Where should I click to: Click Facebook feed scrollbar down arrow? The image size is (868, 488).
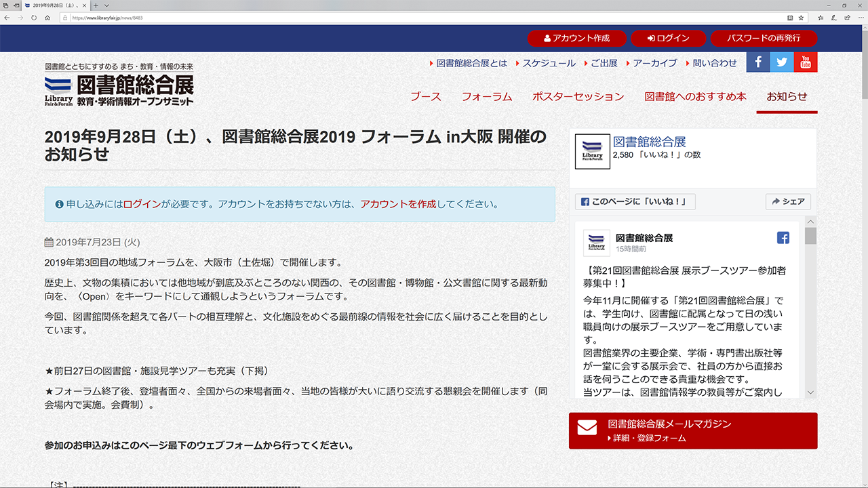[810, 392]
